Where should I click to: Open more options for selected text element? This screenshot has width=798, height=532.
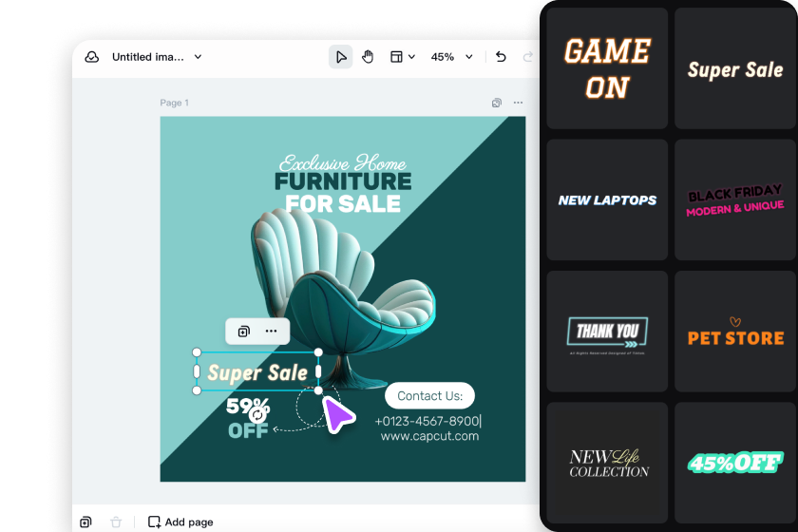[272, 332]
